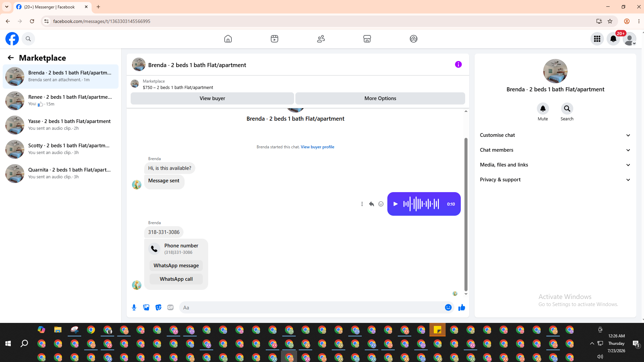This screenshot has width=644, height=362.
Task: Click the browser address bar URL
Action: pos(102,21)
